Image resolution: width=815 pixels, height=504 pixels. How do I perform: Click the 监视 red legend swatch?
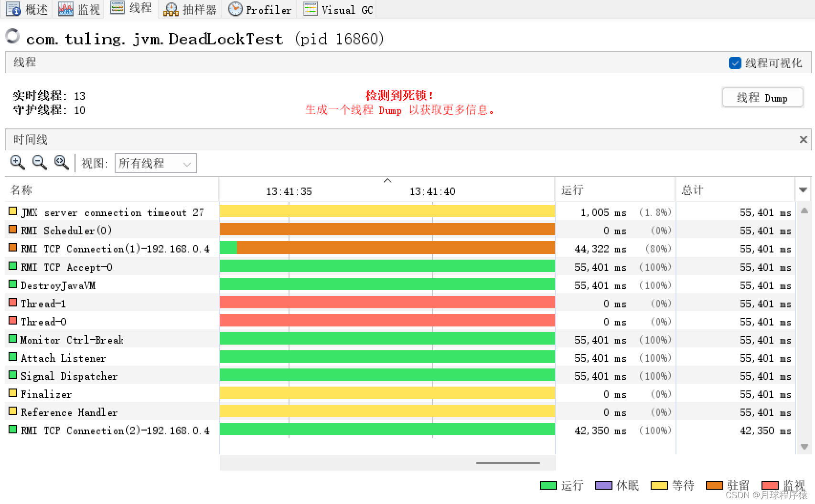click(770, 485)
